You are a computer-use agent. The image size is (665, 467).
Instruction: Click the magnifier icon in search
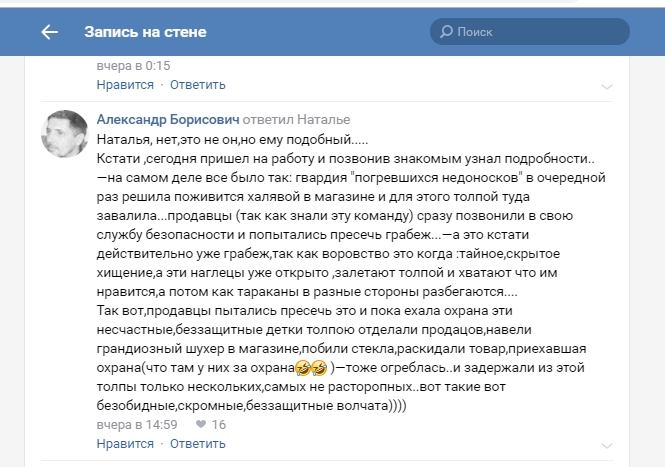pyautogui.click(x=446, y=31)
